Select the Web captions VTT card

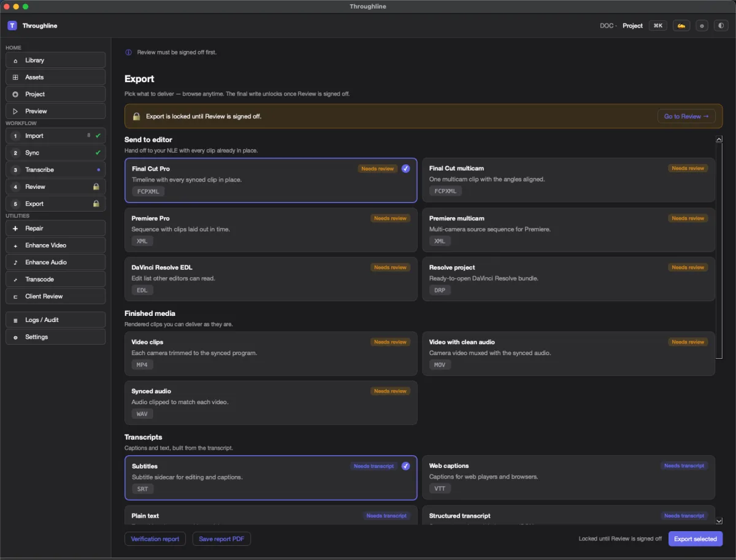tap(569, 478)
